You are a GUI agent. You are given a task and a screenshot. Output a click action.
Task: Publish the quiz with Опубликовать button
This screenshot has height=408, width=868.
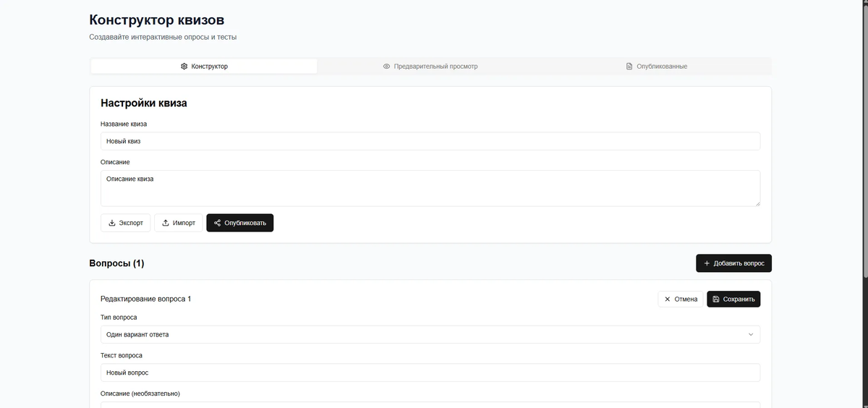pos(240,223)
